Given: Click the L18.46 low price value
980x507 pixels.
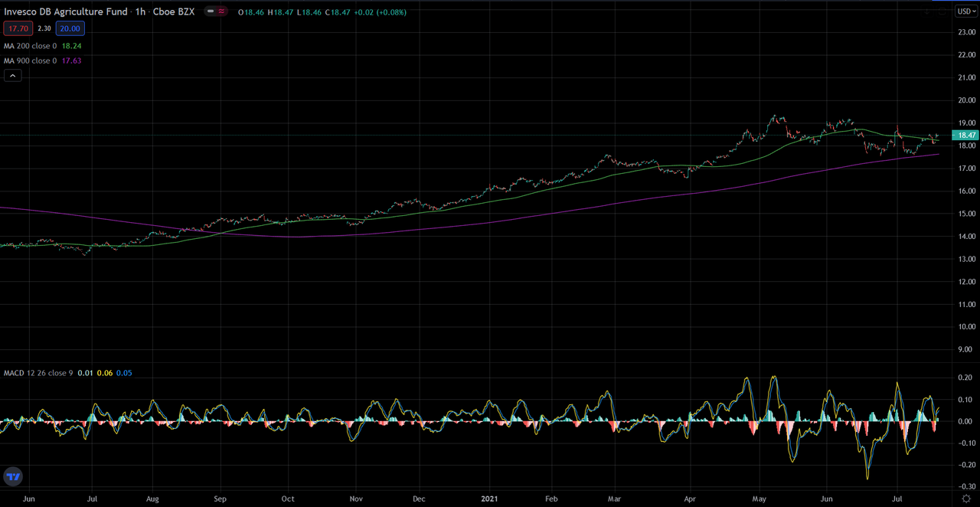Looking at the screenshot, I should 308,12.
